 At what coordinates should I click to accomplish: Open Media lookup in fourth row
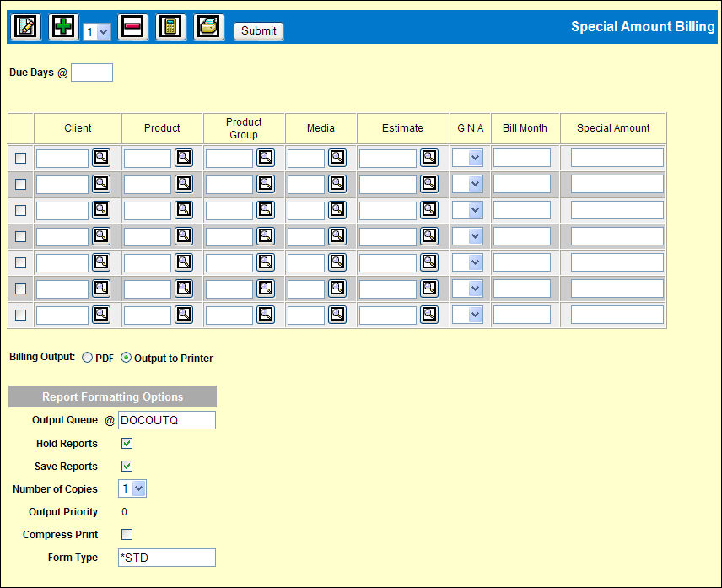pos(337,236)
